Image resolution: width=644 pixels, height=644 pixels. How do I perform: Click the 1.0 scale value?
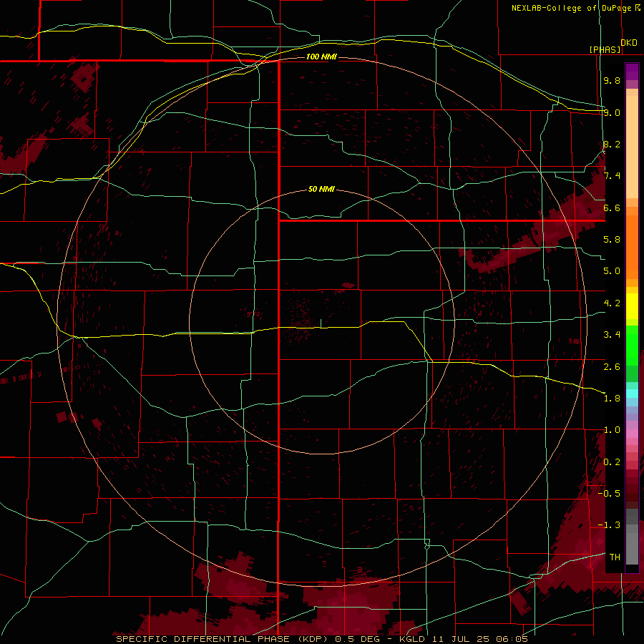click(x=612, y=430)
